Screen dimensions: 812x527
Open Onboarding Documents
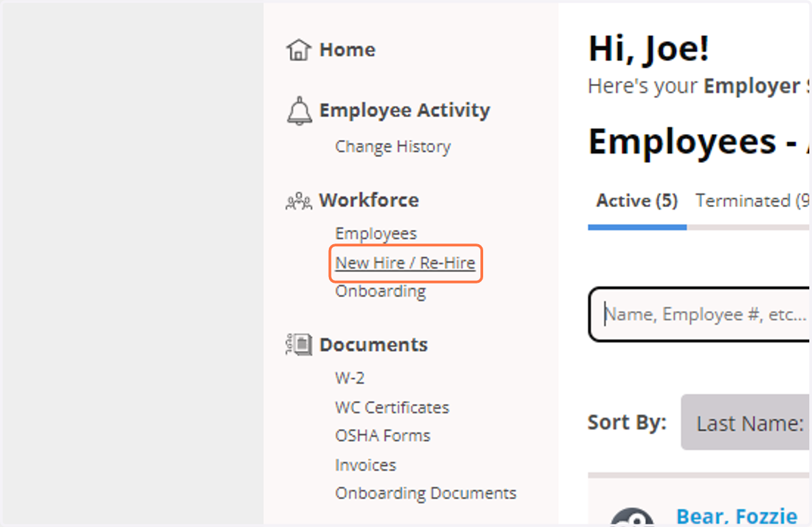coord(426,493)
